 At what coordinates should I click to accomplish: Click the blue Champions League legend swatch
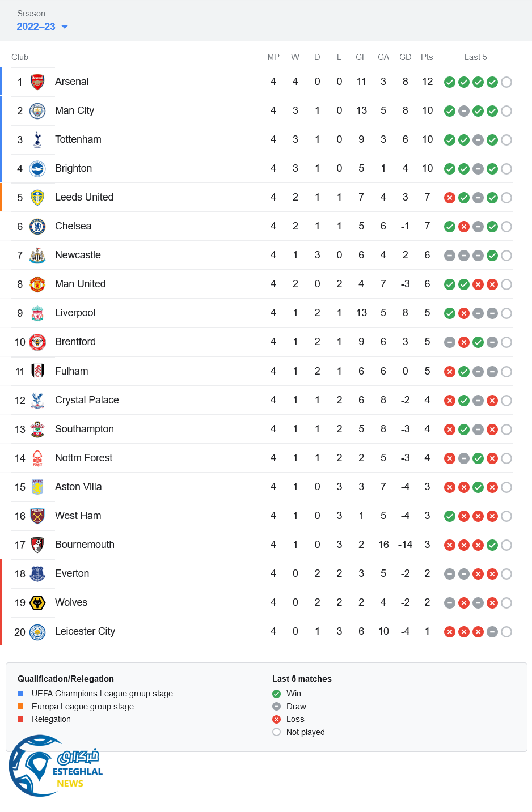coord(20,694)
